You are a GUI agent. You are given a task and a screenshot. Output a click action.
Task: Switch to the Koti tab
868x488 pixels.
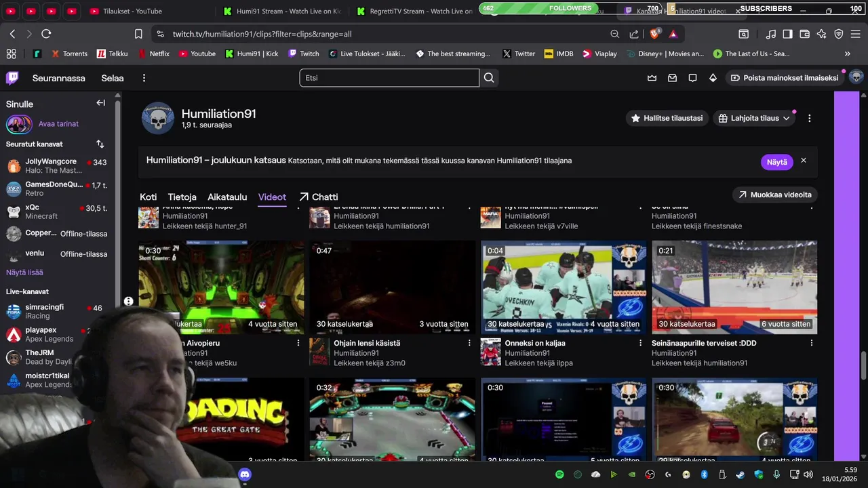[148, 197]
